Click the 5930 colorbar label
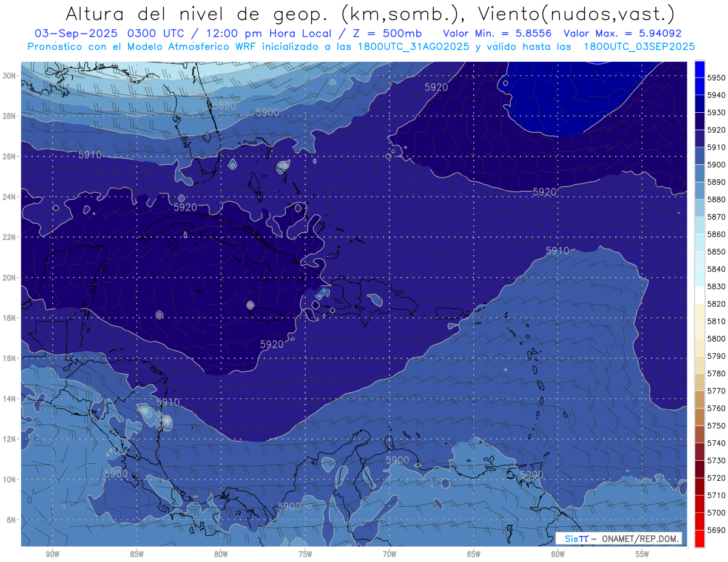This screenshot has width=728, height=562. click(x=716, y=112)
